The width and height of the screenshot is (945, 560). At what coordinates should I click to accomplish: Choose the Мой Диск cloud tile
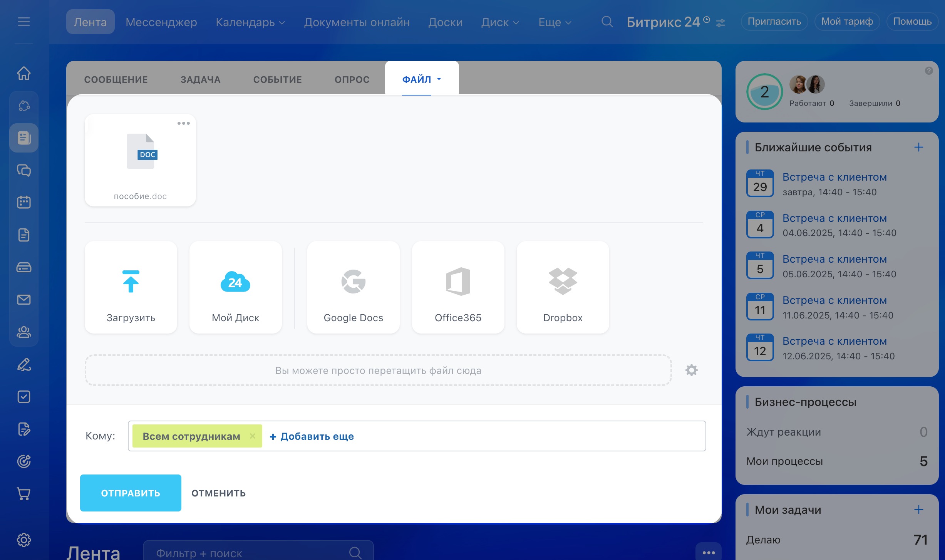point(236,287)
